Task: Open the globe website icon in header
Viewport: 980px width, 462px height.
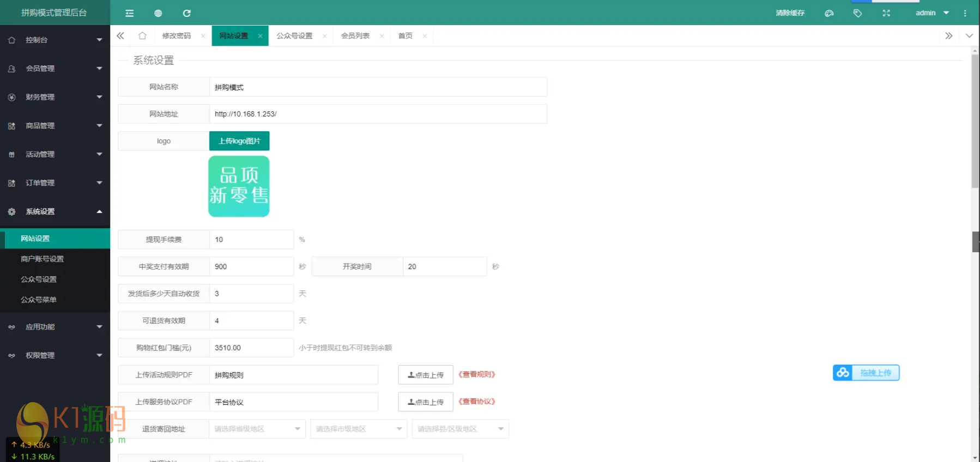Action: click(x=158, y=13)
